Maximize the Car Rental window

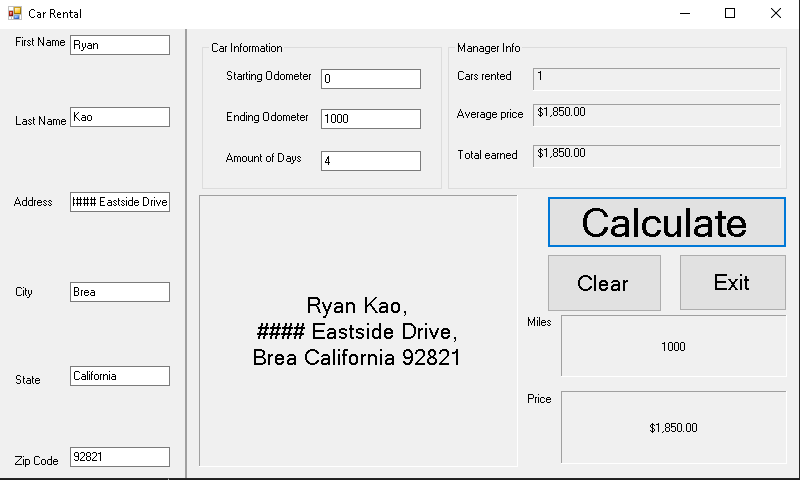tap(730, 13)
